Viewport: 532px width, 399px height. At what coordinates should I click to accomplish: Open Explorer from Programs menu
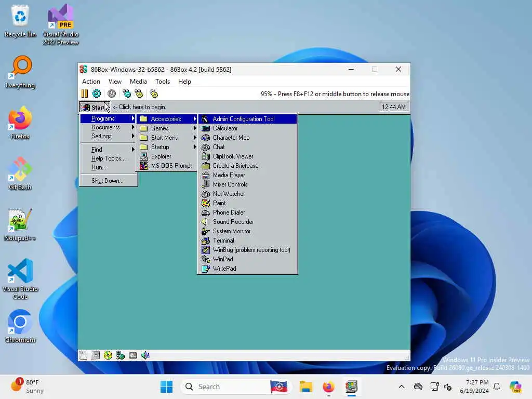point(167,156)
